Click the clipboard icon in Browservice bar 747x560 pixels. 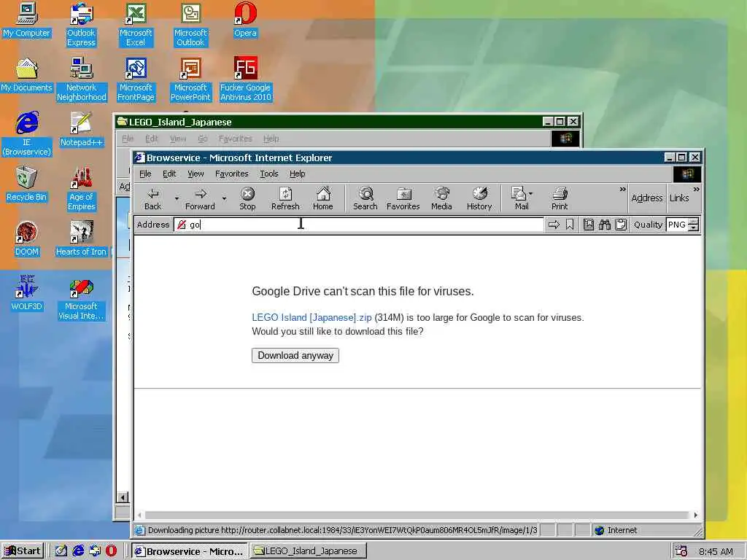pyautogui.click(x=620, y=225)
